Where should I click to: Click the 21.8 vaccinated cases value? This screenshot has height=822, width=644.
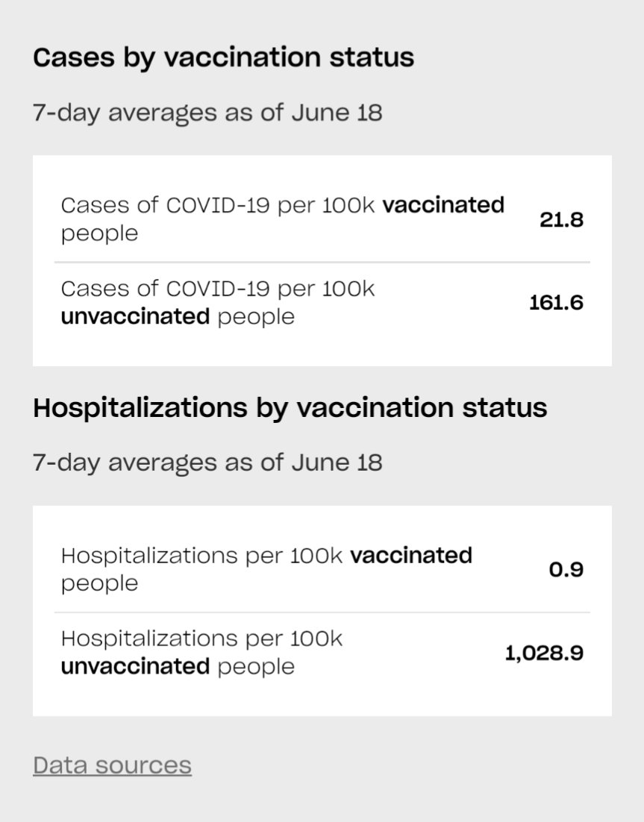(561, 220)
